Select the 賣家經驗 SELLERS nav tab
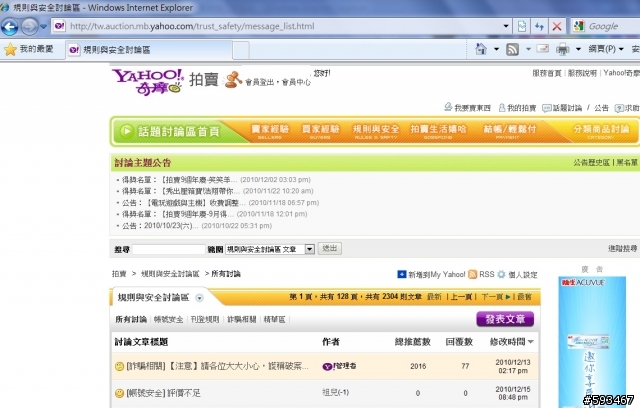The image size is (640, 408). [x=270, y=131]
